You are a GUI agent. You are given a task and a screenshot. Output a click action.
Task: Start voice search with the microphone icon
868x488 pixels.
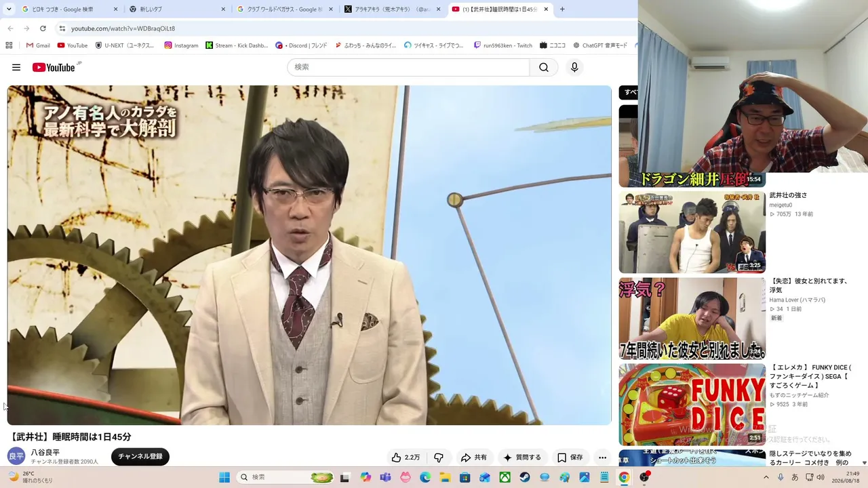tap(574, 67)
